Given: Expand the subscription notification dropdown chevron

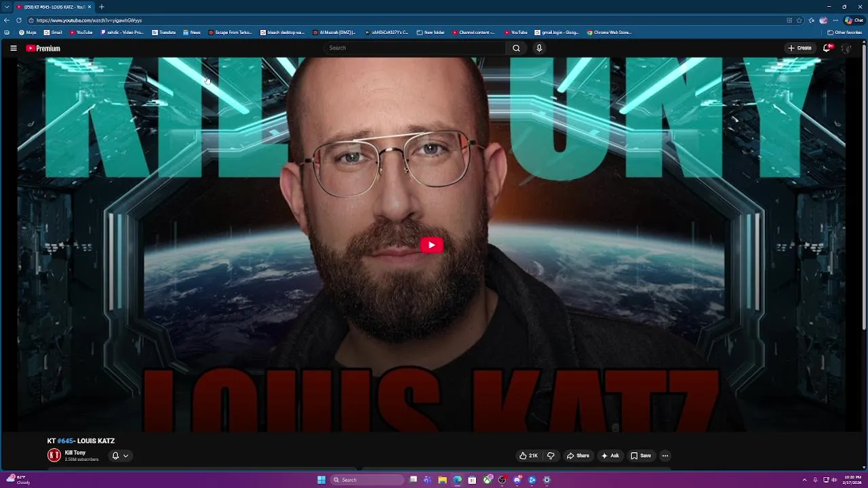Looking at the screenshot, I should (x=125, y=455).
